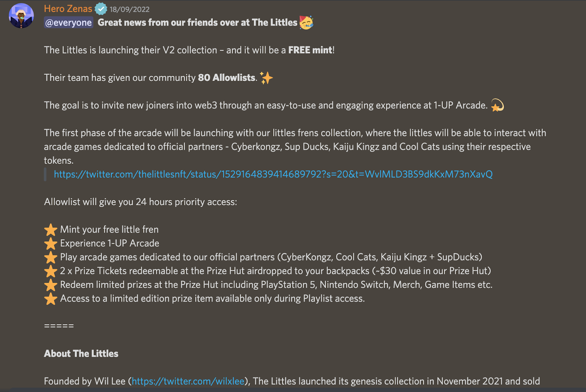This screenshot has width=586, height=392.
Task: Click the party face emoji after "The Littles"
Action: [x=306, y=23]
